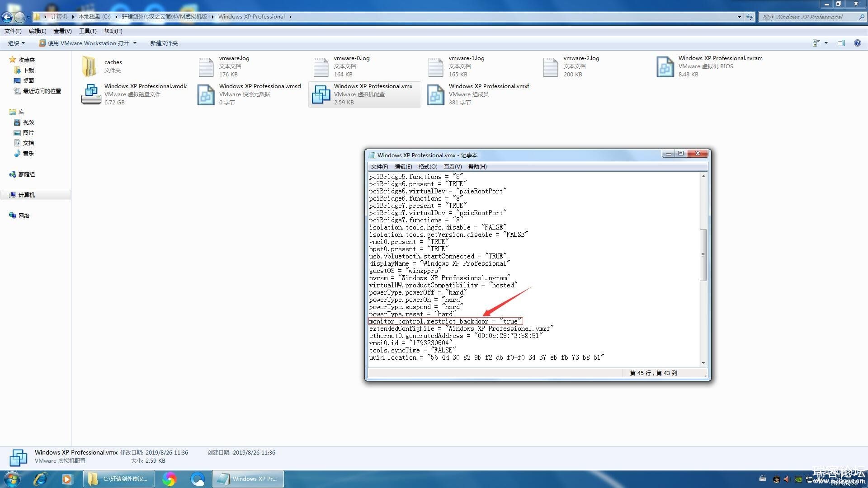Click the Explorer forward navigation arrow
Screen dimensions: 868x488
pyautogui.click(x=19, y=17)
